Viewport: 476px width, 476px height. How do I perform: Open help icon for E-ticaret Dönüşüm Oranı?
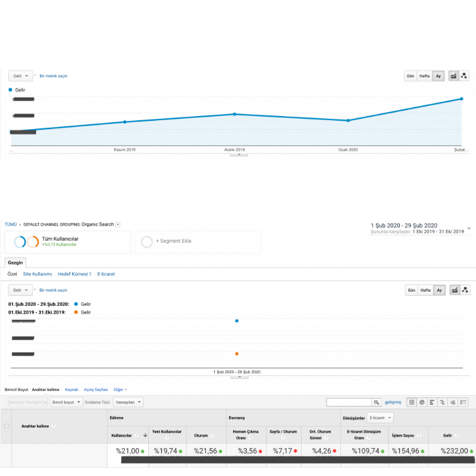[x=368, y=438]
